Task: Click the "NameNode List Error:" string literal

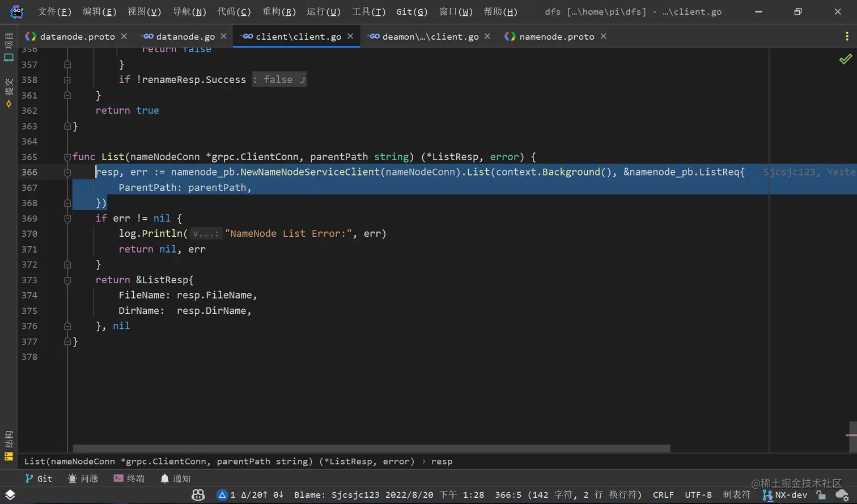Action: pyautogui.click(x=289, y=234)
